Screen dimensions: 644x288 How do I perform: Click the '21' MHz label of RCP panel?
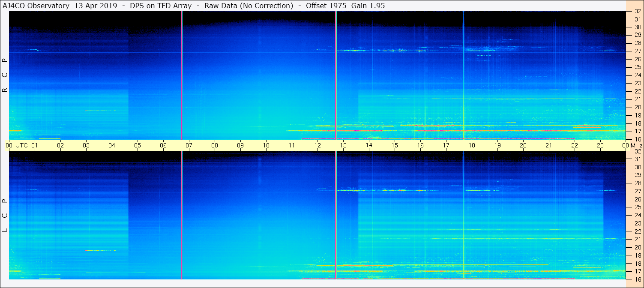pos(637,99)
